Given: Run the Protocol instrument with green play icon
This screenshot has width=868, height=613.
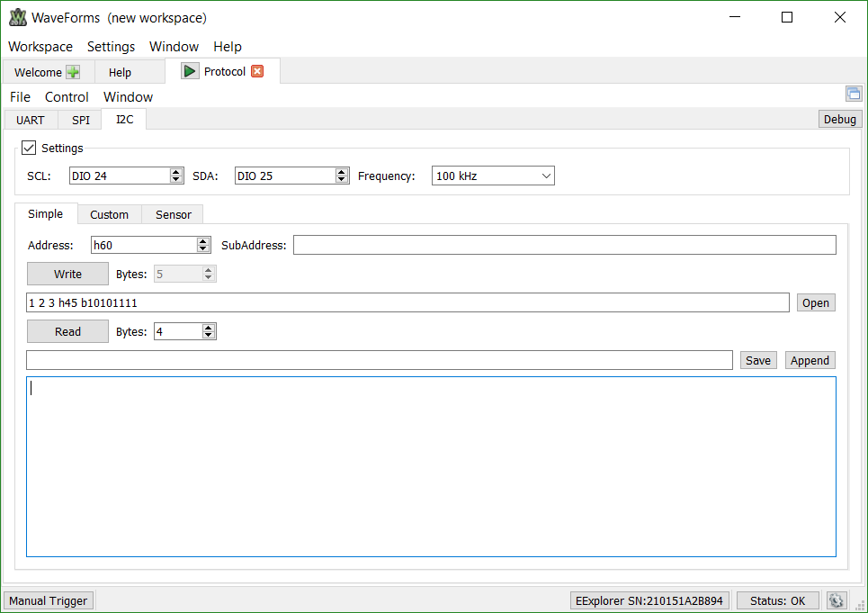Looking at the screenshot, I should 189,71.
